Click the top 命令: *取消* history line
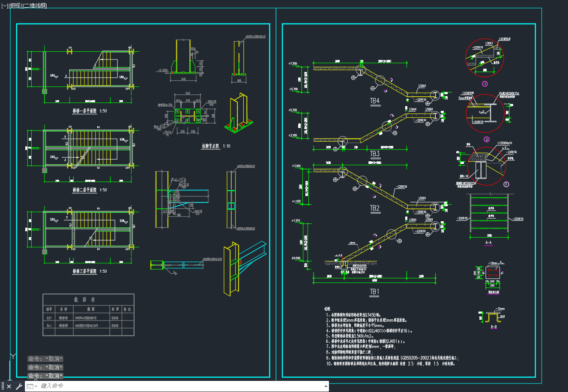 coord(45,359)
